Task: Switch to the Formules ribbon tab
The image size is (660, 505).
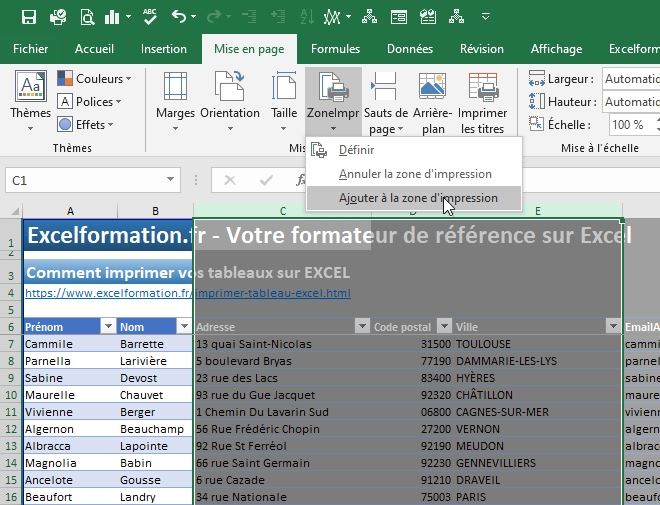Action: pyautogui.click(x=335, y=48)
